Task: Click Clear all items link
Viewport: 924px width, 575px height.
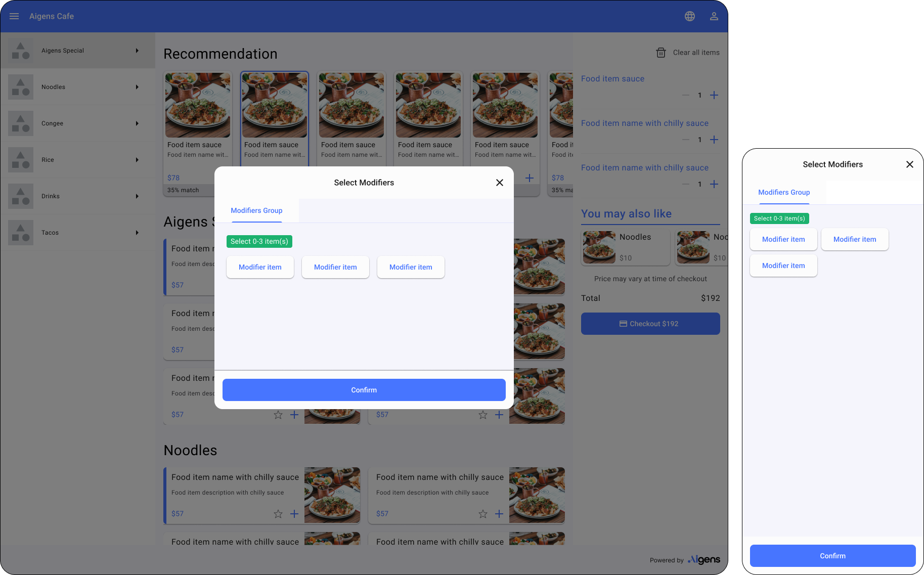Action: point(696,53)
